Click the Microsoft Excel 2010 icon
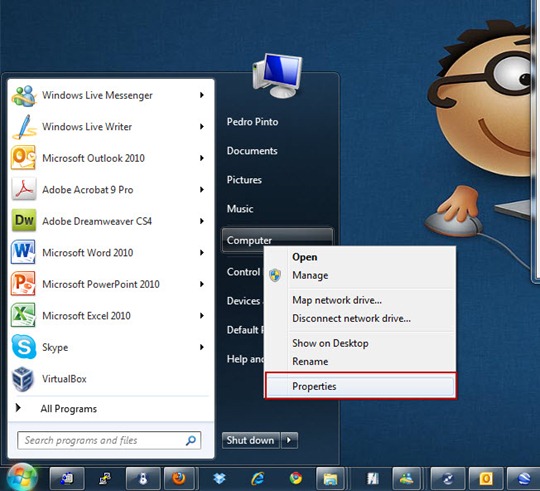The image size is (540, 491). pos(23,315)
